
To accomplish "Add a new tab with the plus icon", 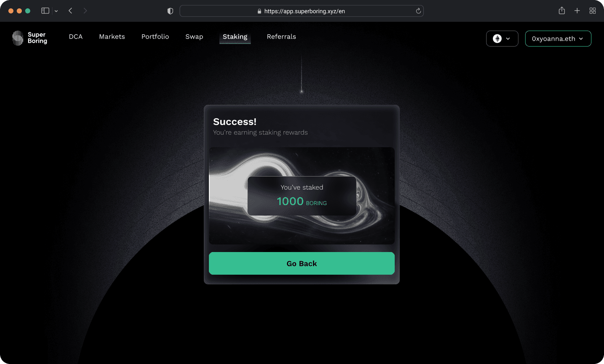I will (x=577, y=11).
